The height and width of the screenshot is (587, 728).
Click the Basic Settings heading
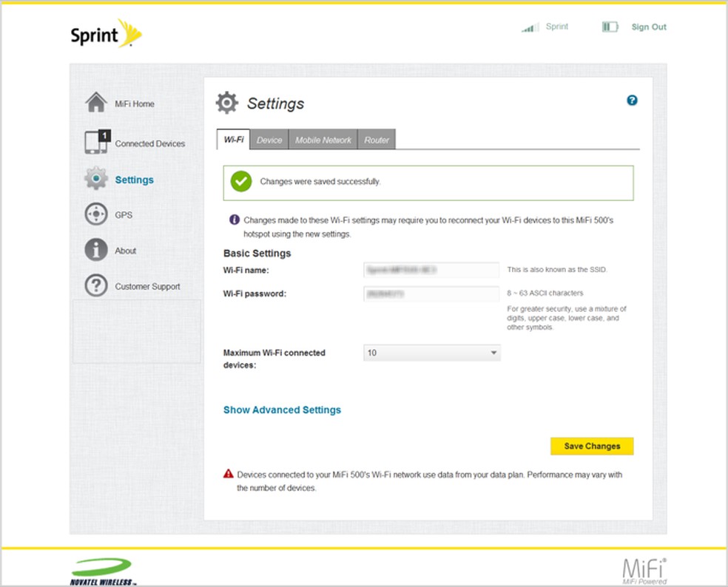[x=257, y=254]
